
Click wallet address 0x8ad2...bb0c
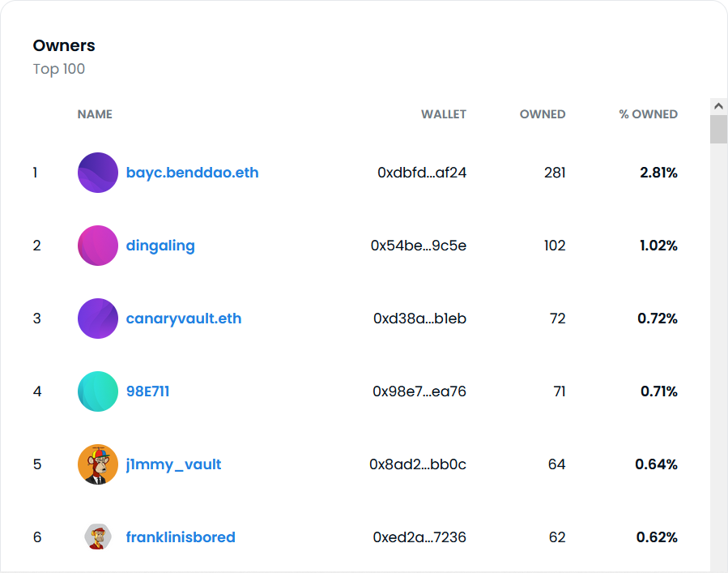418,464
